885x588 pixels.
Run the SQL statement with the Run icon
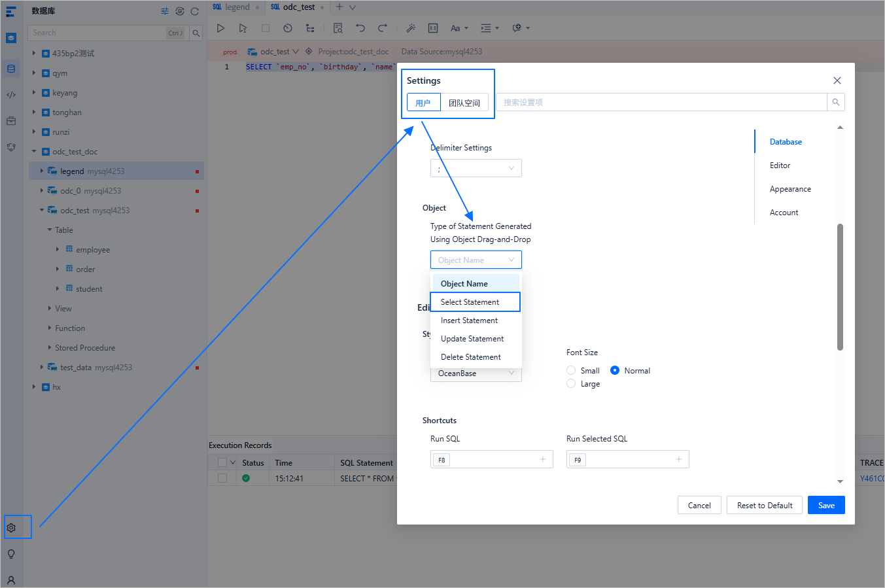[220, 28]
